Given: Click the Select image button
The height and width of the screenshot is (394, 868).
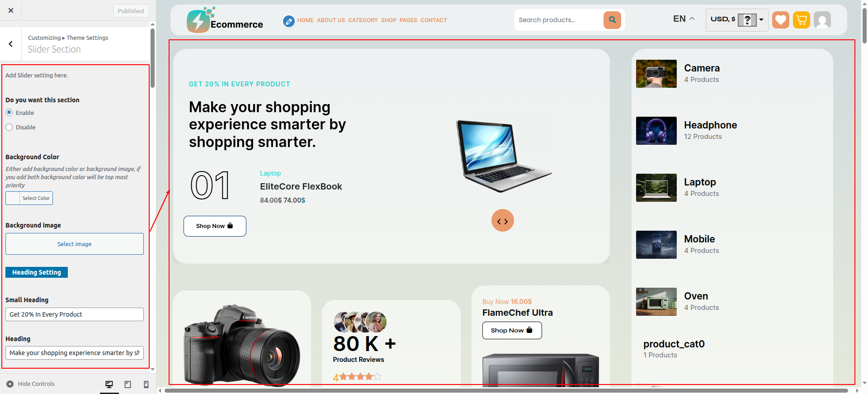Looking at the screenshot, I should click(75, 244).
